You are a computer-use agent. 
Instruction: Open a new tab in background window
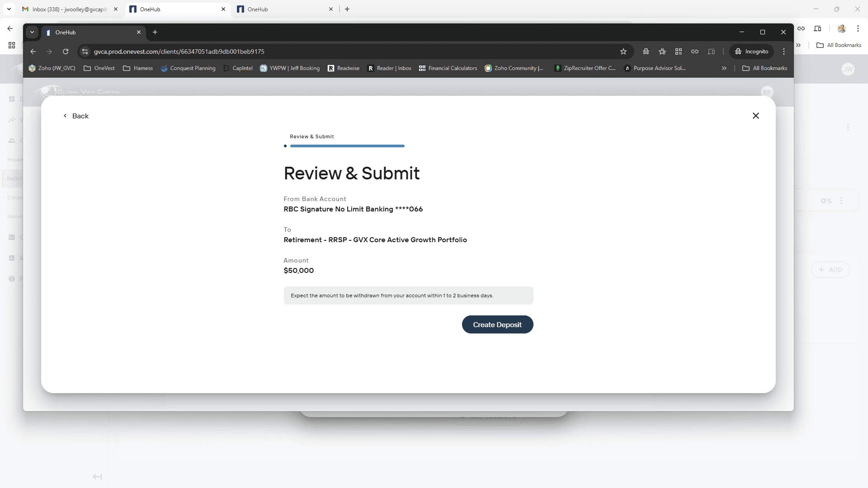347,9
